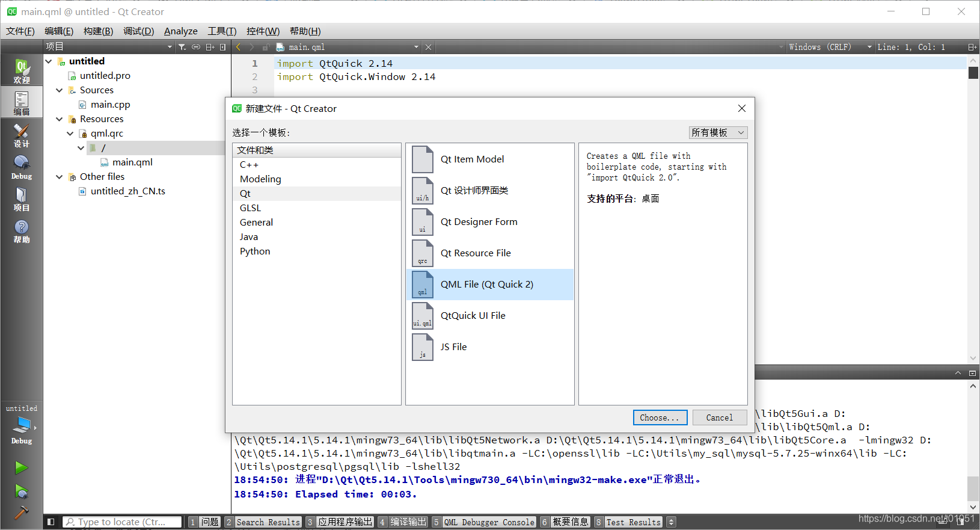Click the Type to locate input field

tap(122, 522)
